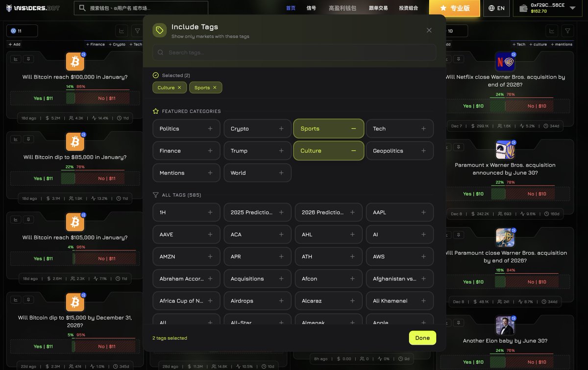The height and width of the screenshot is (370, 588).
Task: Add the Geopolitics featured category tag
Action: tap(400, 151)
